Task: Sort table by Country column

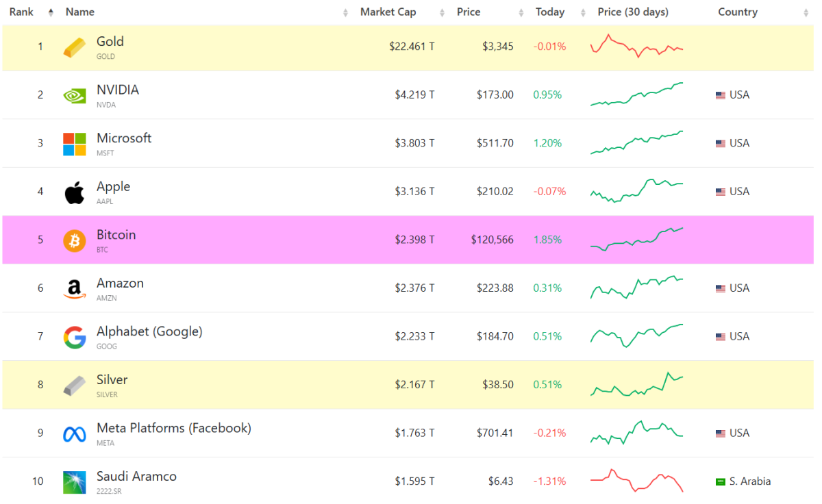Action: (x=805, y=12)
